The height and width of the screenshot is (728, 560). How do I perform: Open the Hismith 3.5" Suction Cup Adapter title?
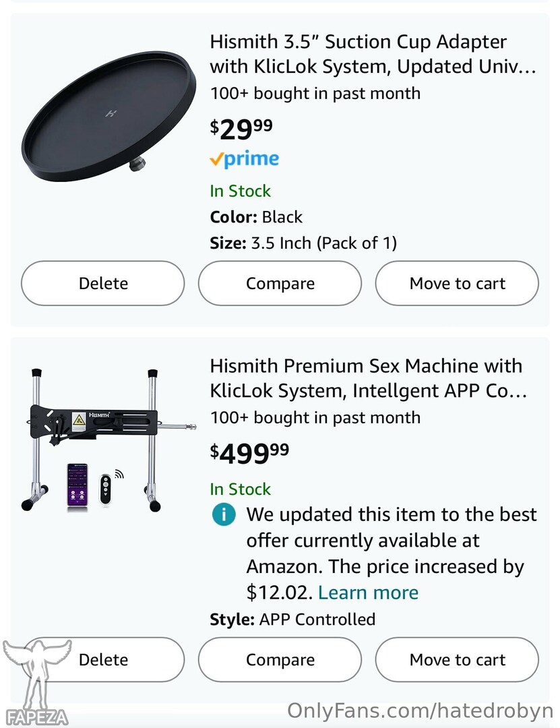[x=373, y=54]
